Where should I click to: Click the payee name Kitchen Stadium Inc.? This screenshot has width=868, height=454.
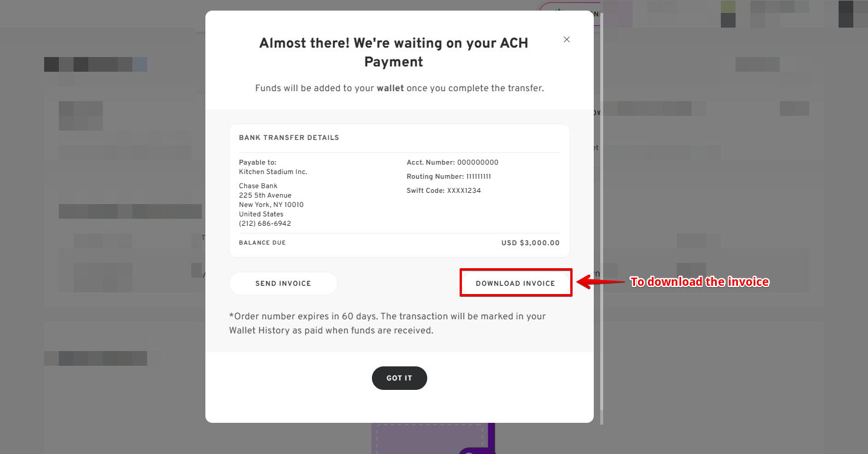[273, 172]
